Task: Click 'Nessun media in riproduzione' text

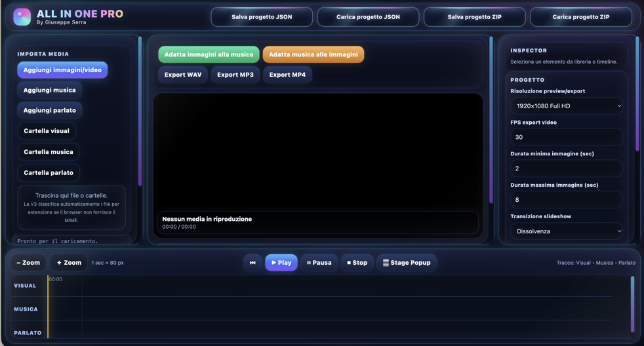Action: [x=207, y=219]
